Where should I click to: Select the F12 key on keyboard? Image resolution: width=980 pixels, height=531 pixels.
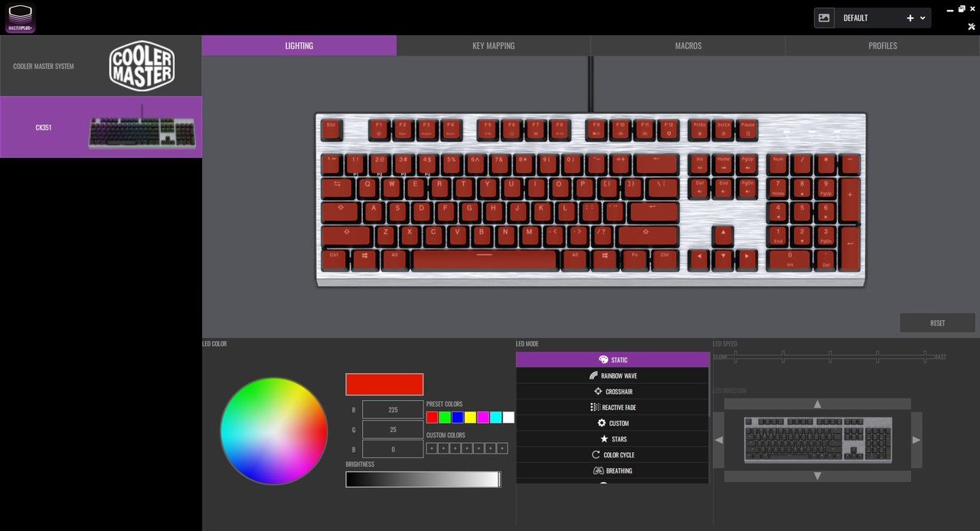pos(668,129)
